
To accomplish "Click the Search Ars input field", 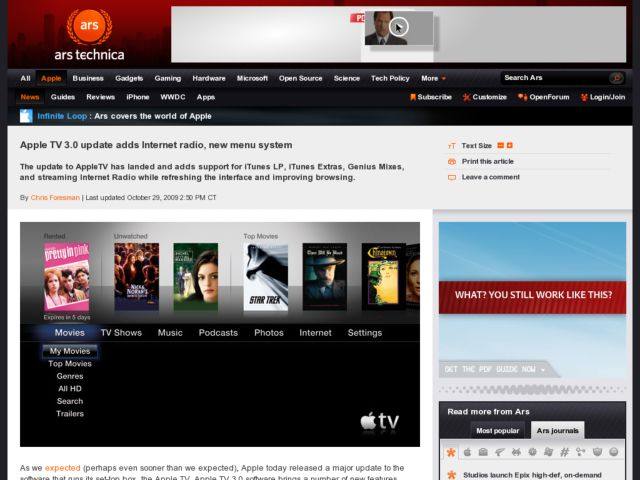I will coord(553,78).
